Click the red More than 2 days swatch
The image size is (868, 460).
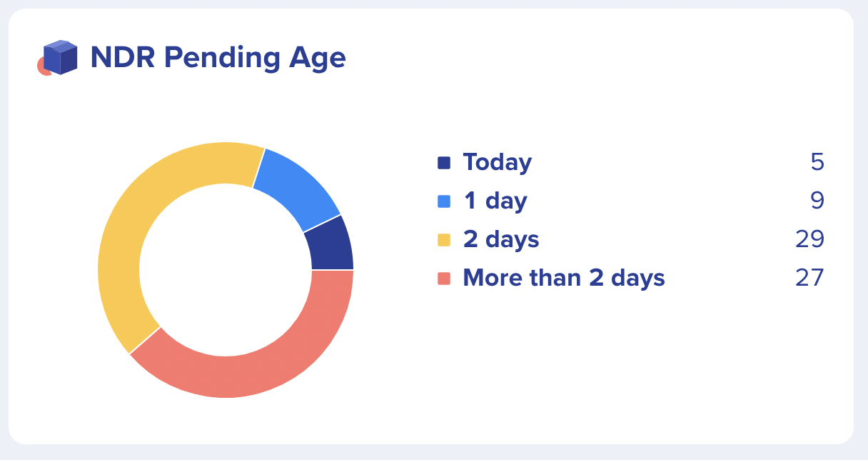pos(444,278)
